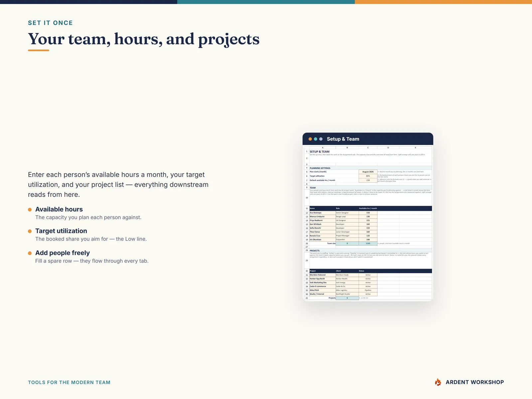Click 'TOOLS FOR THE MODERN TEAM' footer text
The image size is (532, 399).
click(69, 382)
